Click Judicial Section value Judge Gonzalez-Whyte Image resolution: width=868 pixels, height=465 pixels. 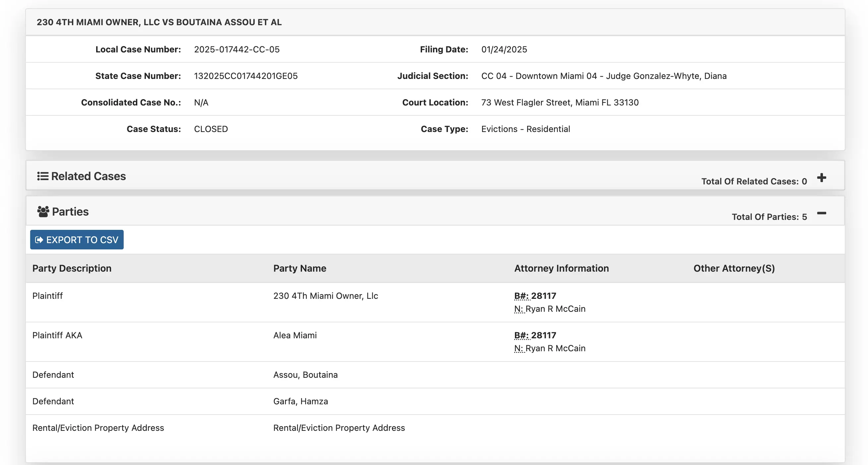point(604,76)
